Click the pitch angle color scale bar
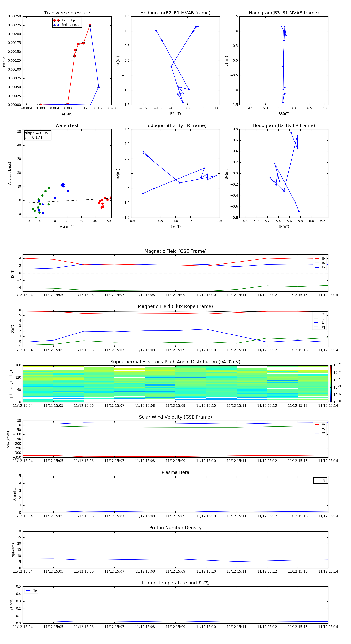The image size is (351, 644). click(x=331, y=384)
